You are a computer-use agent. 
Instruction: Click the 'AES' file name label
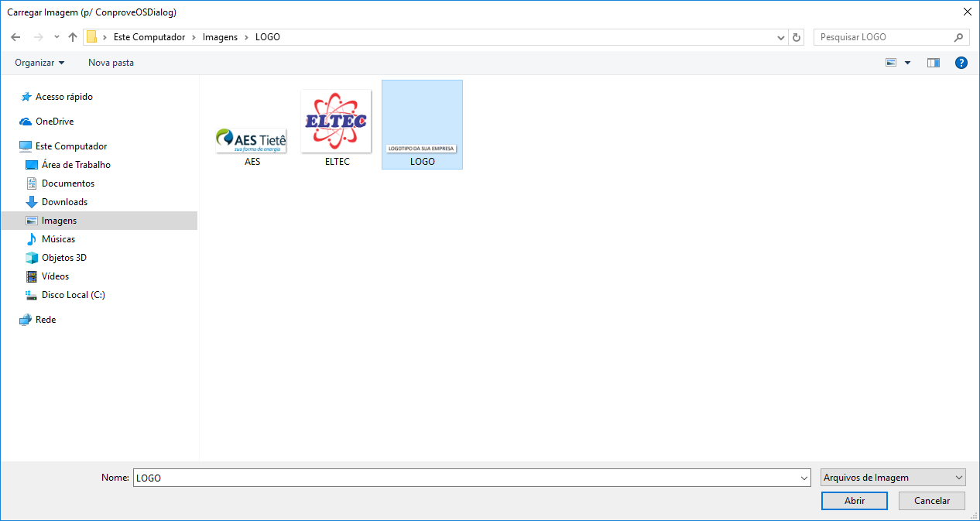click(252, 162)
